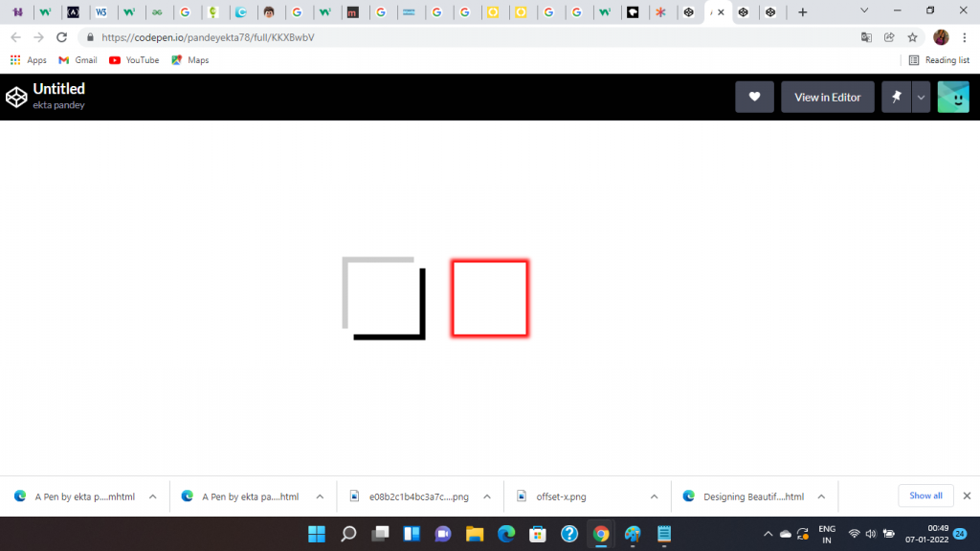The width and height of the screenshot is (980, 551).
Task: Click the share page icon in address bar
Action: [x=889, y=37]
